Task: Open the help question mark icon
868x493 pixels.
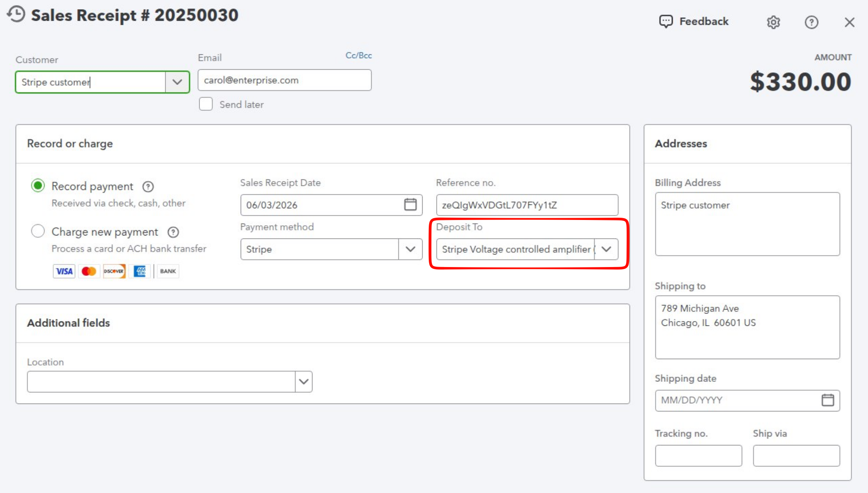Action: 811,22
